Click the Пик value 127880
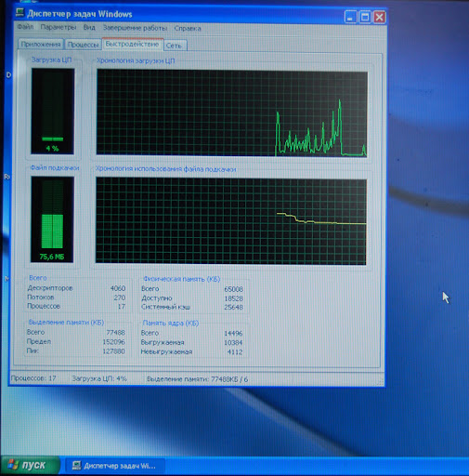 pos(114,351)
